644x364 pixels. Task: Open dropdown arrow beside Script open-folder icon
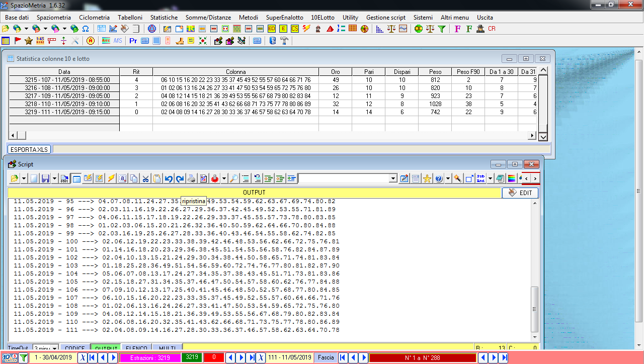click(x=24, y=178)
